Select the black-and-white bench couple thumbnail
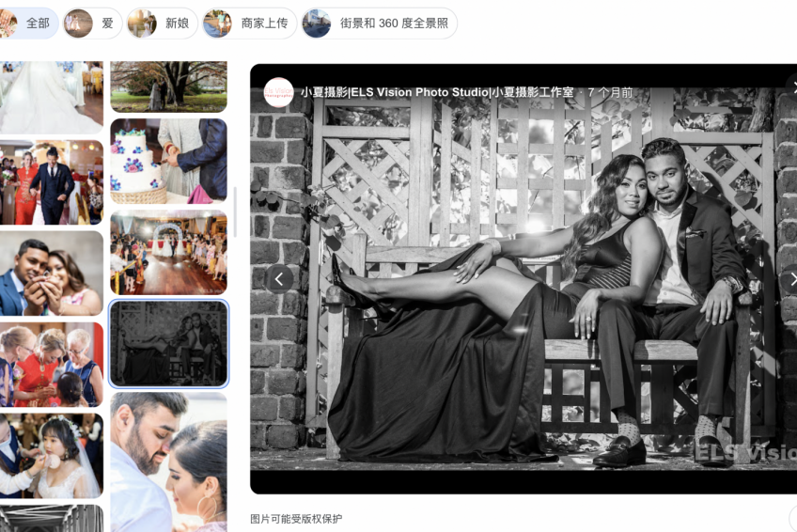The height and width of the screenshot is (532, 797). [x=169, y=343]
